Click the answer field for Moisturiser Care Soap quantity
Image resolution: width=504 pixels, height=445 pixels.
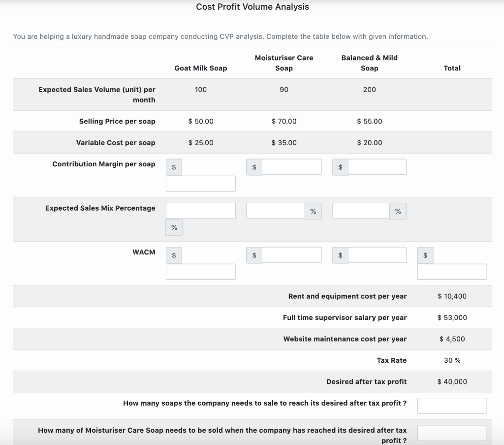tap(452, 433)
